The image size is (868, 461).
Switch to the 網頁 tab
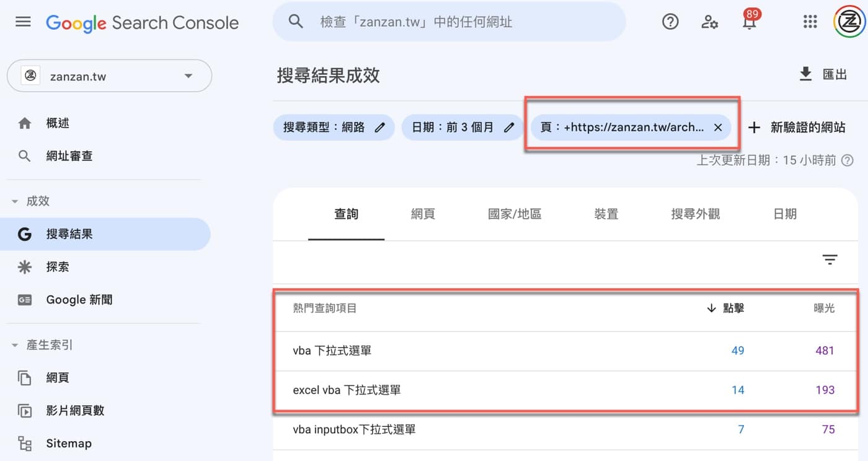click(x=423, y=214)
